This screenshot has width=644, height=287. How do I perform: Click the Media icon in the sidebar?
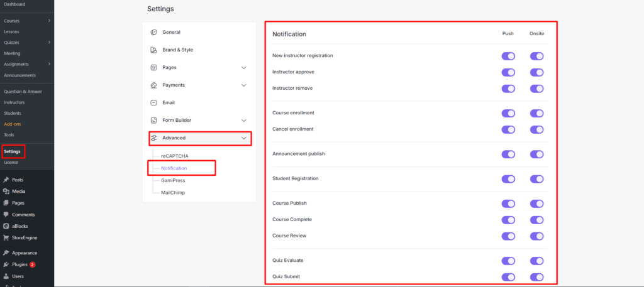pos(6,192)
